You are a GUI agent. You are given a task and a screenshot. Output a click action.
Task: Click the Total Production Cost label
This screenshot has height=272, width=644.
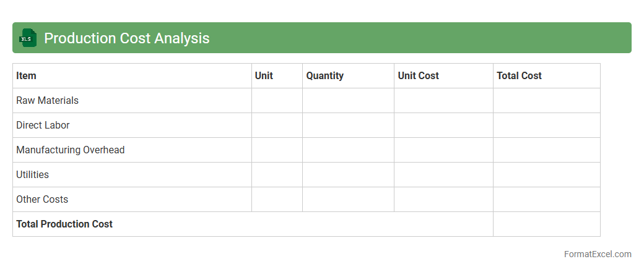[x=64, y=224]
